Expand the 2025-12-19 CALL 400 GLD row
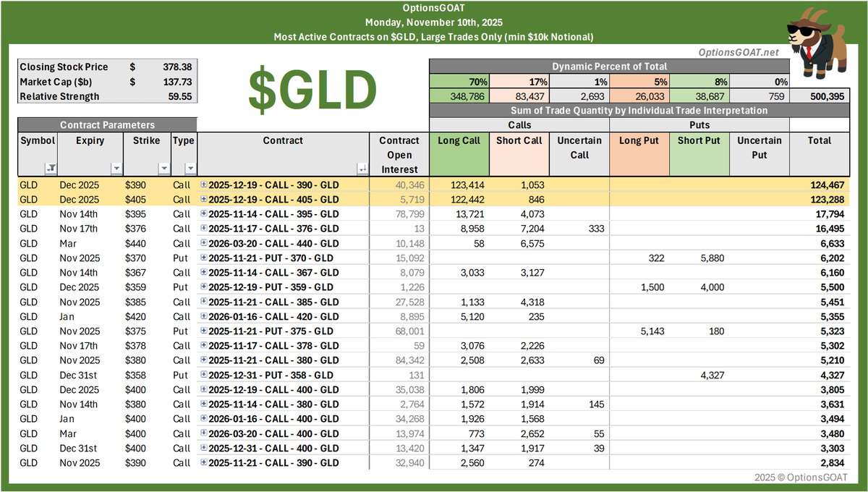Image resolution: width=868 pixels, height=492 pixels. pyautogui.click(x=204, y=390)
